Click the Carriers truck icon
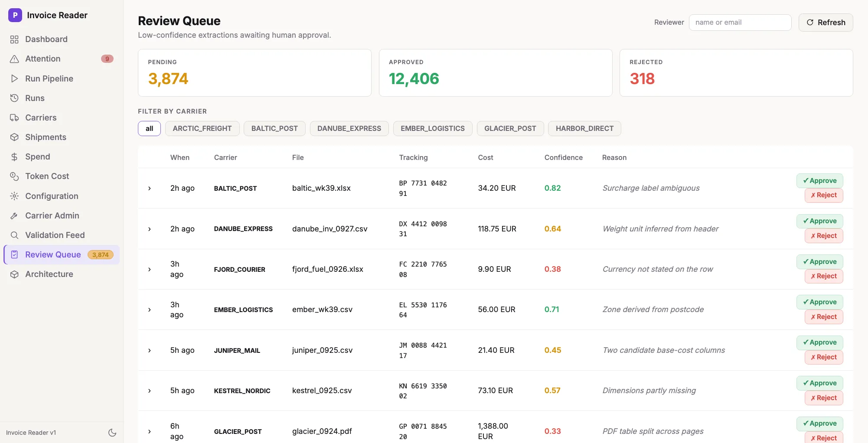 14,117
